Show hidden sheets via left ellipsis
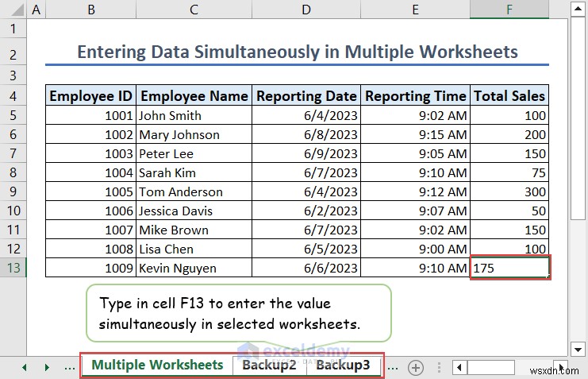 [x=70, y=367]
